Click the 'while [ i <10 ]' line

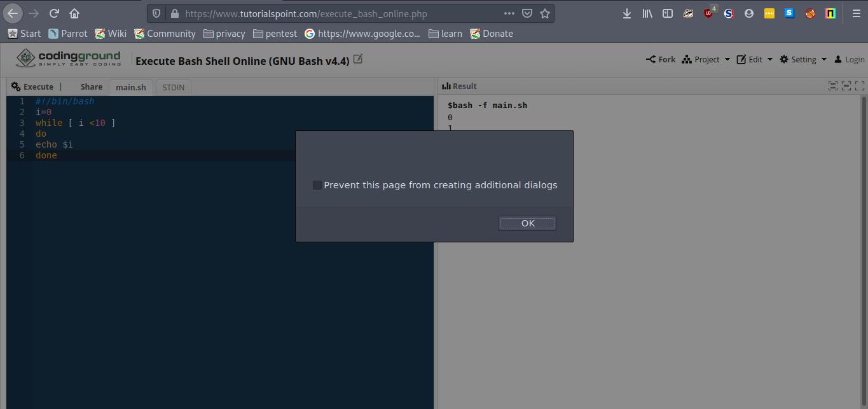point(76,123)
